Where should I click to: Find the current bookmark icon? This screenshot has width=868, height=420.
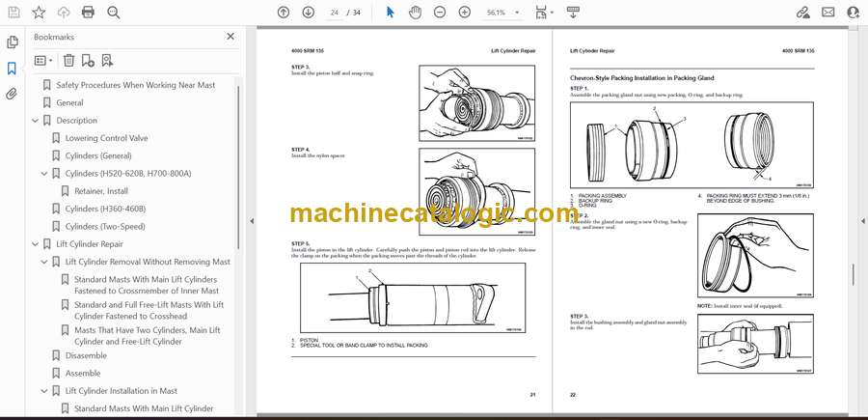point(107,61)
